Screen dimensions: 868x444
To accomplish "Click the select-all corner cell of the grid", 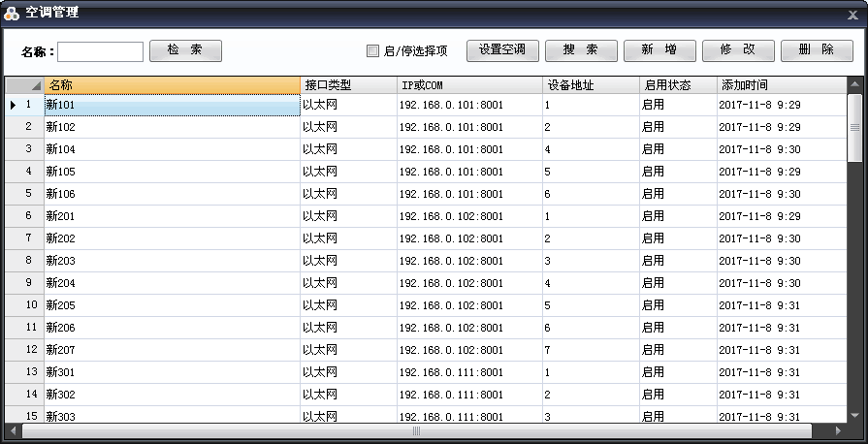I will [x=24, y=85].
